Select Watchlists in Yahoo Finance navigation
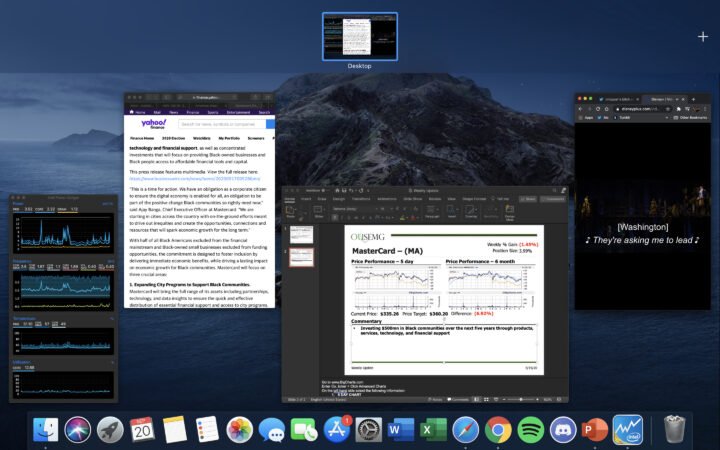 202,138
